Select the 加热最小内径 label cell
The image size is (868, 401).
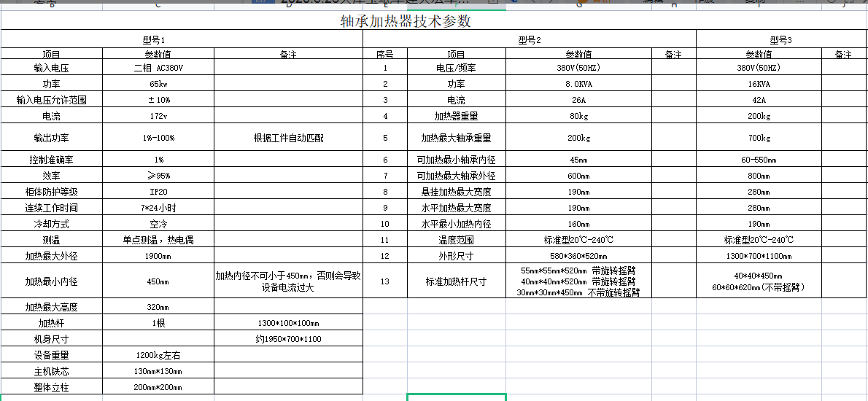52,281
